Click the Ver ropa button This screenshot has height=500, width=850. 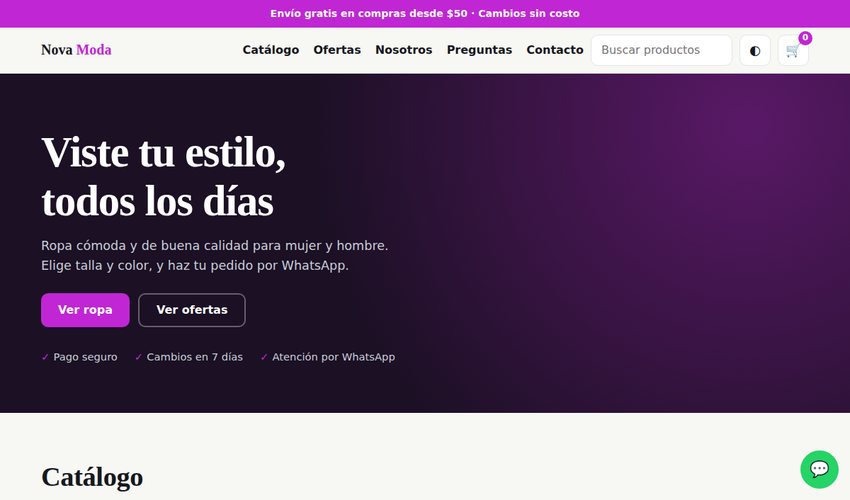pyautogui.click(x=85, y=310)
